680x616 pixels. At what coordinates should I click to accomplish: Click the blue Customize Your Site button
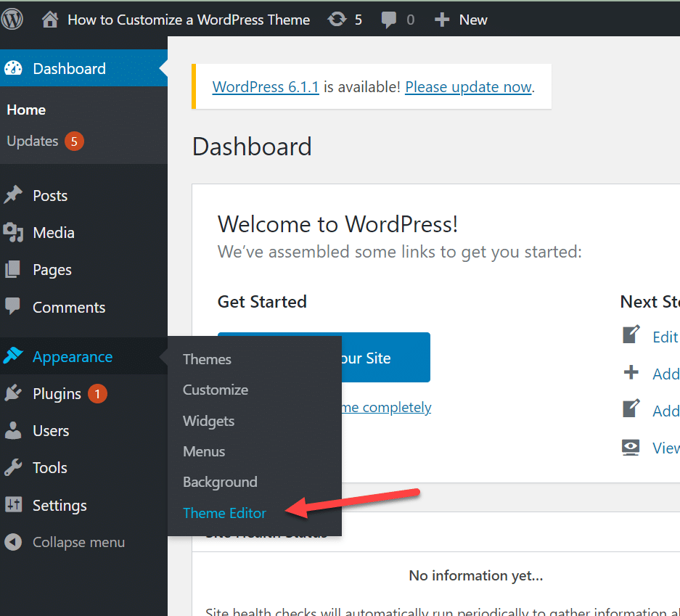pos(385,358)
